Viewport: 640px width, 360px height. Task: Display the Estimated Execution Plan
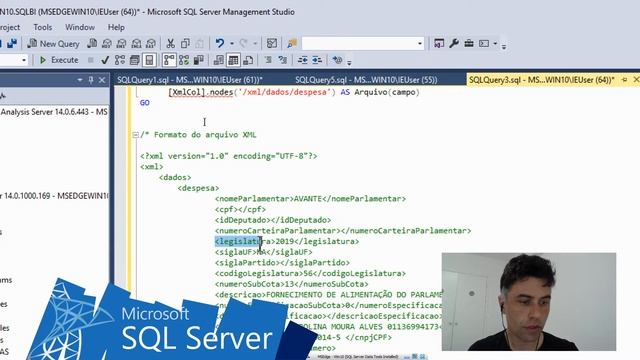120,60
